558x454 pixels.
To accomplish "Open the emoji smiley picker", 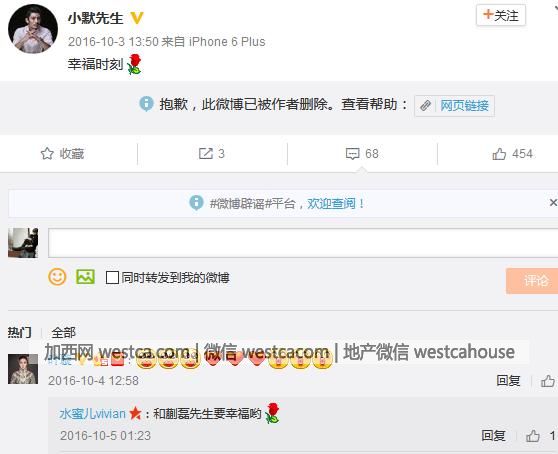I will [x=57, y=277].
